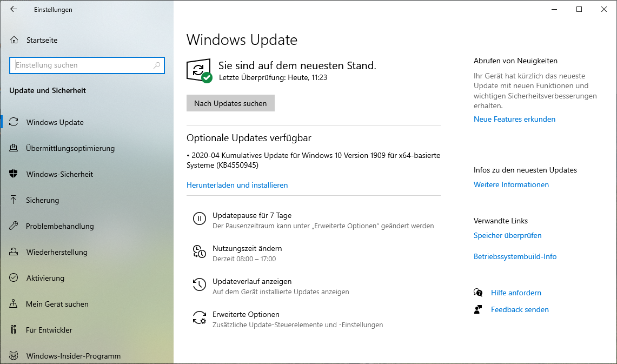Click the Feedback senden person icon
Image resolution: width=617 pixels, height=364 pixels.
point(478,309)
